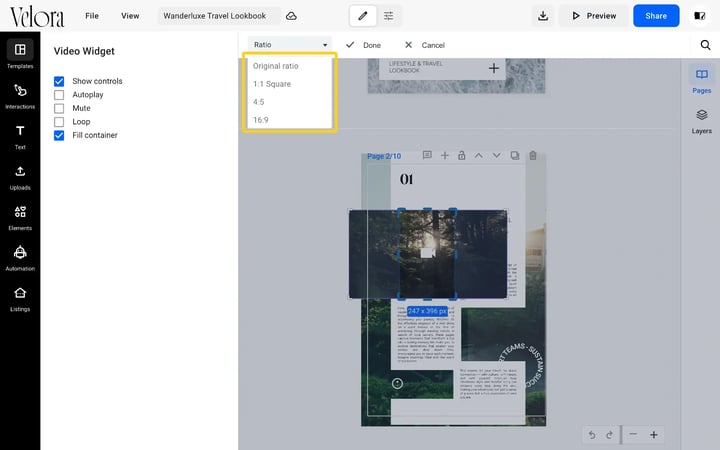
Task: Lock page 2 with padlock icon
Action: 461,155
